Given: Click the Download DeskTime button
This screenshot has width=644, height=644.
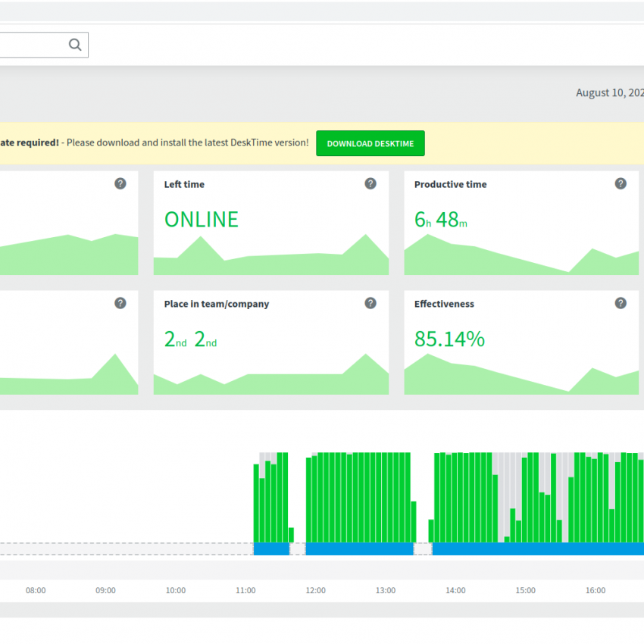Looking at the screenshot, I should coord(370,143).
